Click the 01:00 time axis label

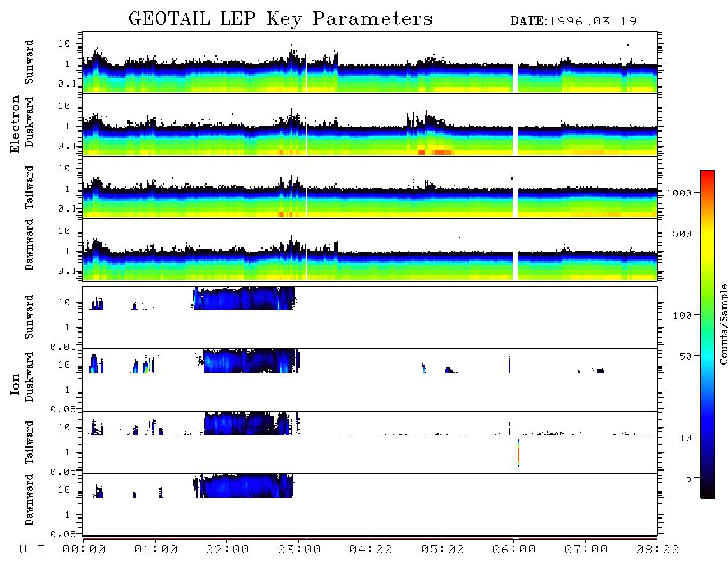tap(156, 550)
